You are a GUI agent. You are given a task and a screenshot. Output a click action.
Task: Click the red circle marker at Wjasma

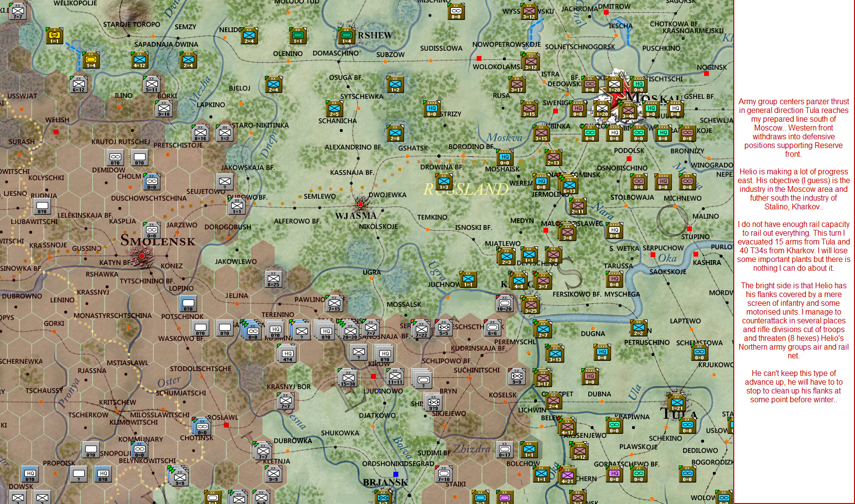360,204
